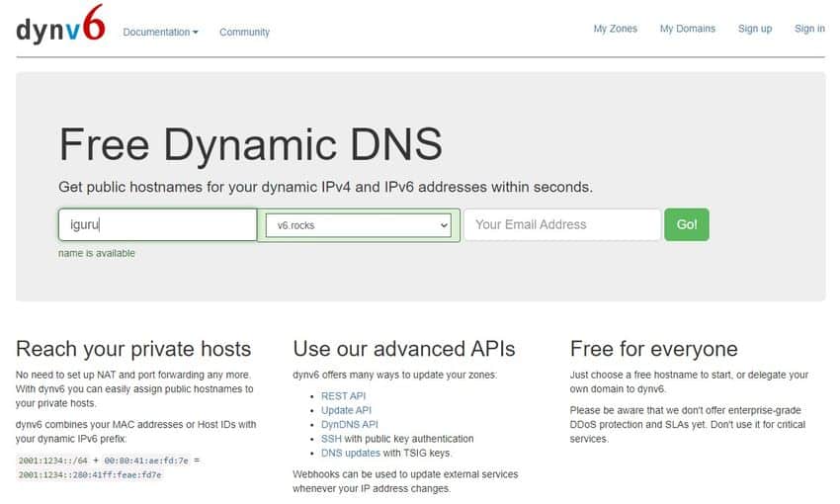Click the 'Free for everyone' heading
The width and height of the screenshot is (840, 504).
pos(653,349)
